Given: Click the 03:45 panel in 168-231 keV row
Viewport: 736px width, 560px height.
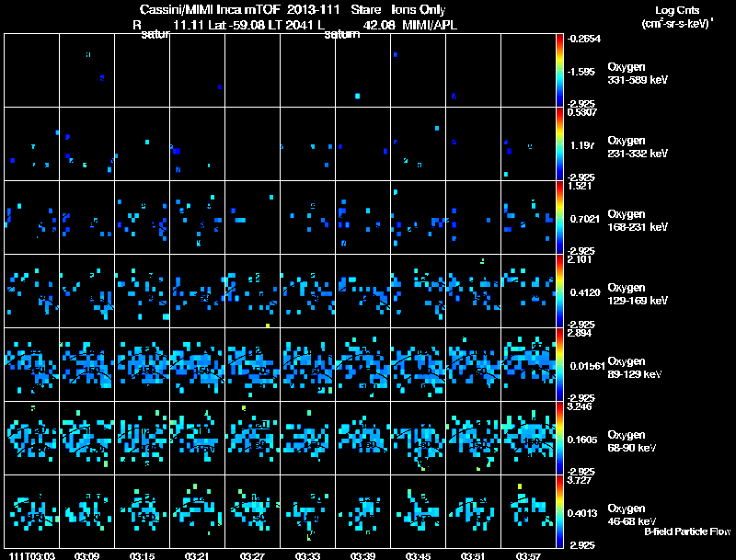Looking at the screenshot, I should [x=419, y=218].
